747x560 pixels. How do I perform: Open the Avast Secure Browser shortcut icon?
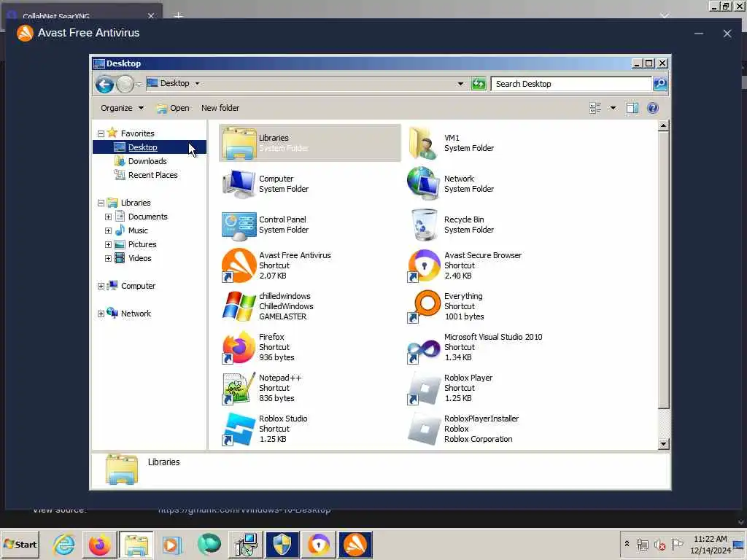pos(424,265)
